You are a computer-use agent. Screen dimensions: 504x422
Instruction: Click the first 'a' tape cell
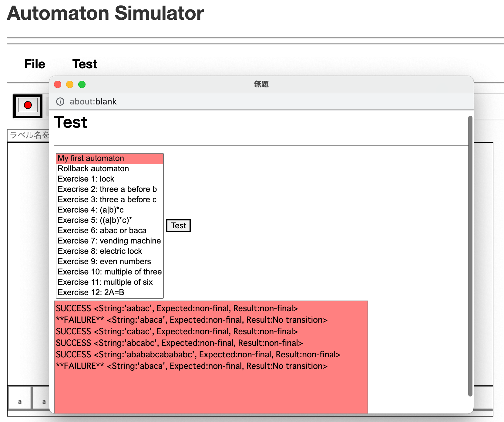19,398
